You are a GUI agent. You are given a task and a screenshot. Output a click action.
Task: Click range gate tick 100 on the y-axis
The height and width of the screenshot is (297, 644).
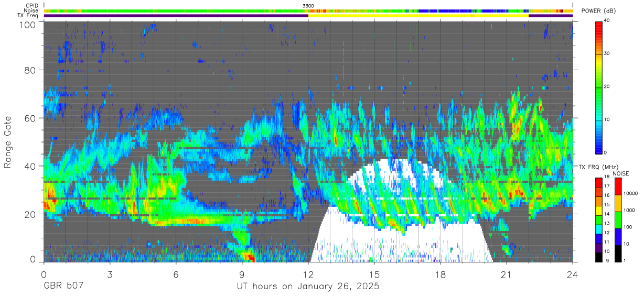[28, 25]
